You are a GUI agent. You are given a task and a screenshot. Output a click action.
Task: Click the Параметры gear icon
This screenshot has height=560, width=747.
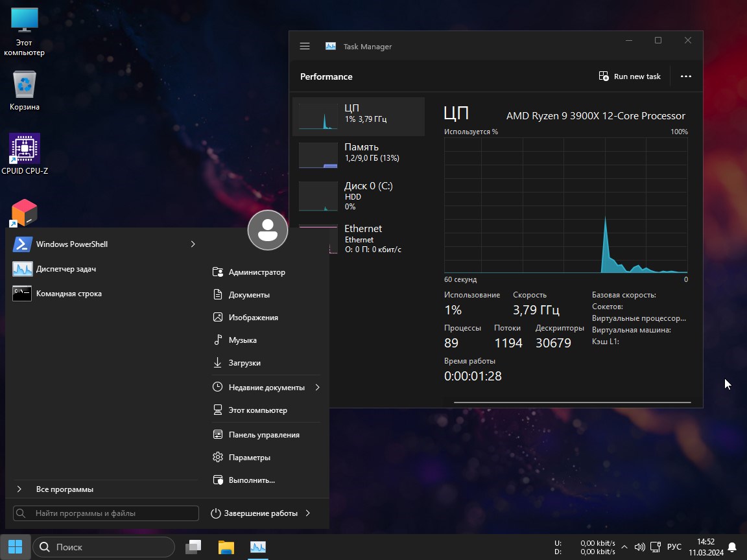click(218, 457)
